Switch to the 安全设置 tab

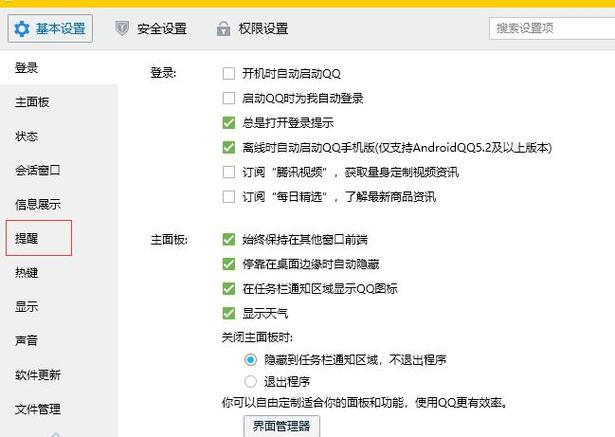pos(151,28)
